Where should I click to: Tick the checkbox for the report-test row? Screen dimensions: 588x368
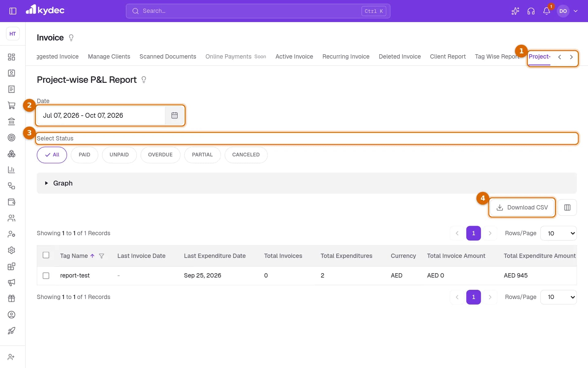click(46, 275)
